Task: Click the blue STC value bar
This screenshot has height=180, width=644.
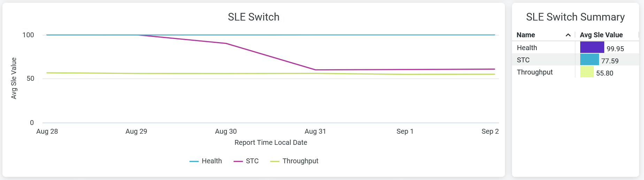Action: point(589,60)
